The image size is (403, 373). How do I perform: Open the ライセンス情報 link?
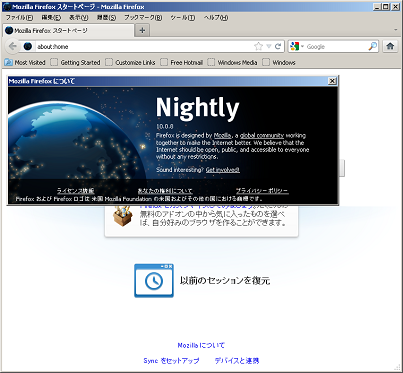(x=75, y=191)
